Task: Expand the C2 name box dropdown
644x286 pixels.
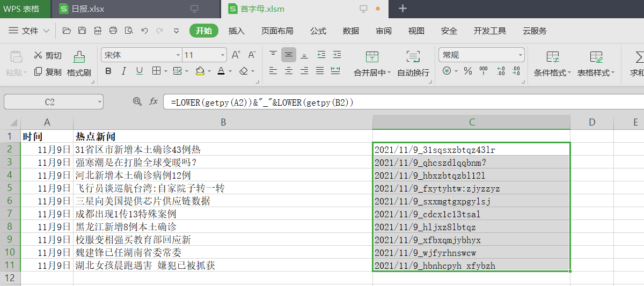Action: click(x=100, y=102)
